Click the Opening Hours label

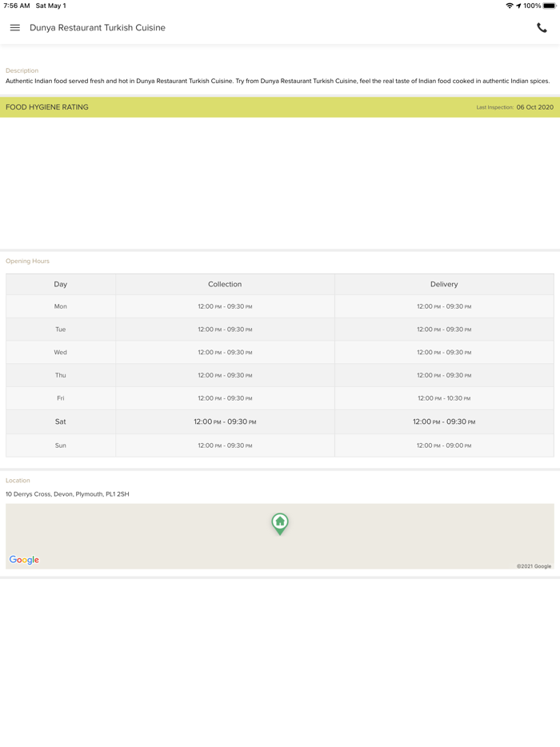(x=27, y=261)
